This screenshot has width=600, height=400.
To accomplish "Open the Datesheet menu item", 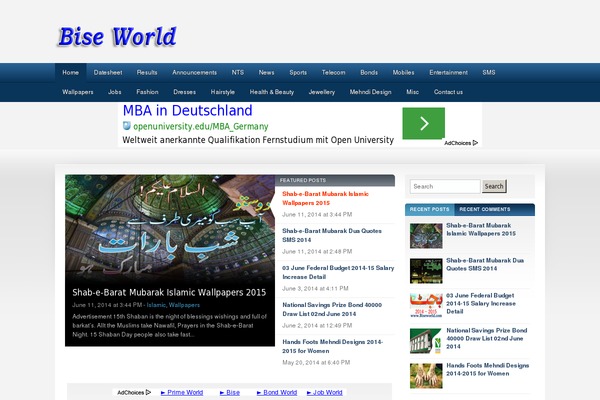I will [108, 72].
